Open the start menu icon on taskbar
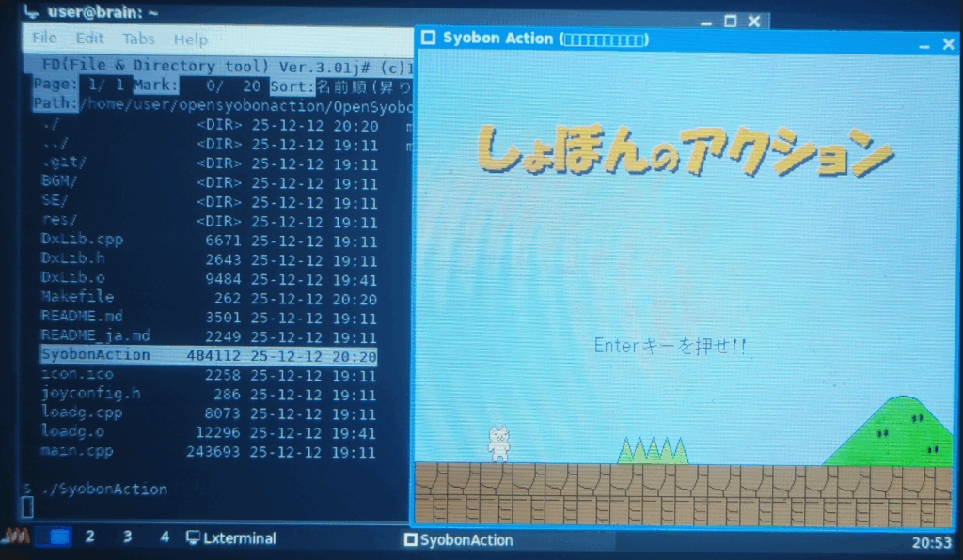The height and width of the screenshot is (560, 963). click(x=17, y=537)
